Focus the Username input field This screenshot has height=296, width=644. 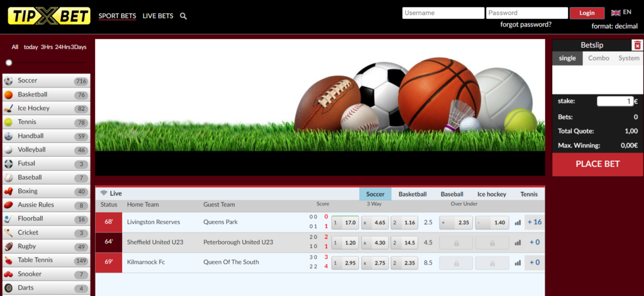(443, 13)
